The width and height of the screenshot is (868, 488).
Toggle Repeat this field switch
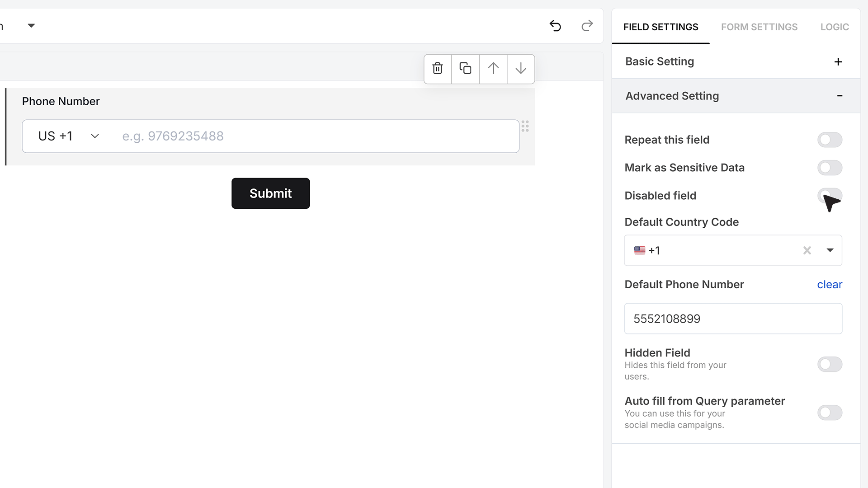tap(830, 140)
